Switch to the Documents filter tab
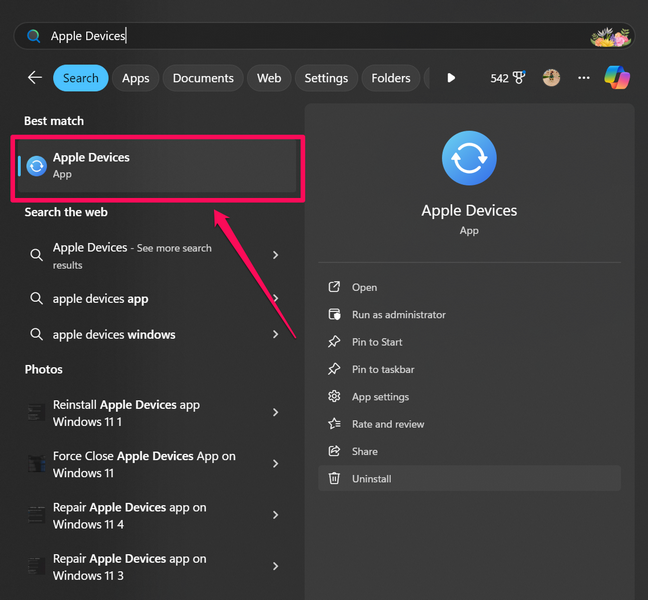 click(203, 78)
